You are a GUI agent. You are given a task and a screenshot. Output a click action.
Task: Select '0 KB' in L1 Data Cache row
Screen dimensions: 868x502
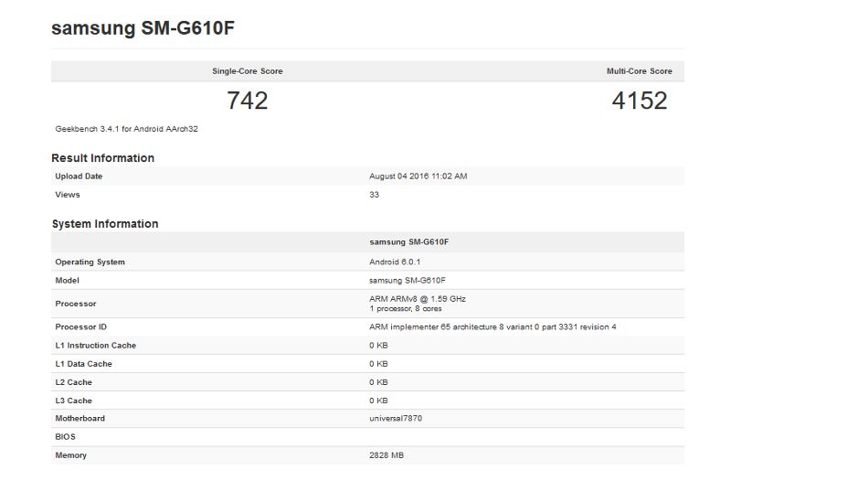click(x=378, y=364)
